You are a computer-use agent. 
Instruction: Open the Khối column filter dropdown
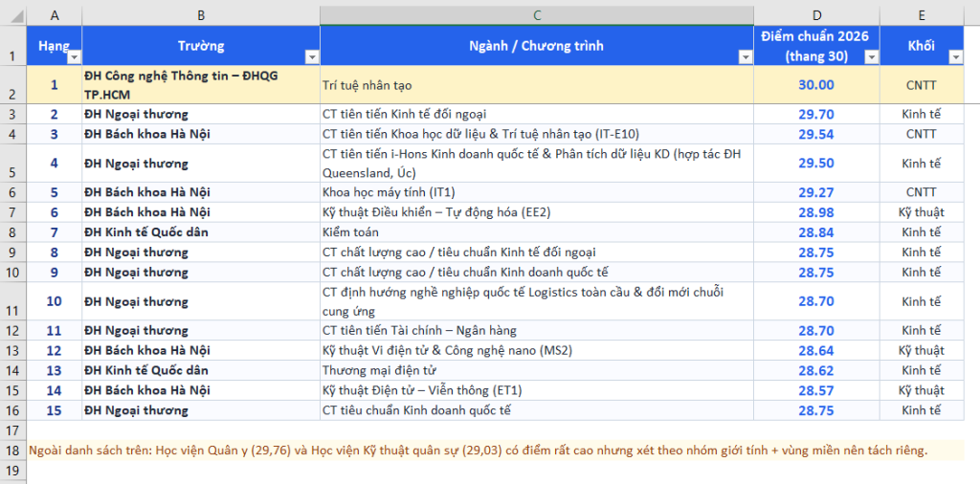pyautogui.click(x=956, y=57)
